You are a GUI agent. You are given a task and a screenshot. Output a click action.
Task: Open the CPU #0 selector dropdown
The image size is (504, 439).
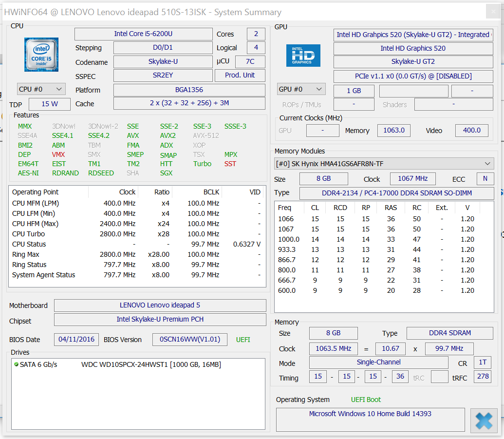pyautogui.click(x=41, y=89)
